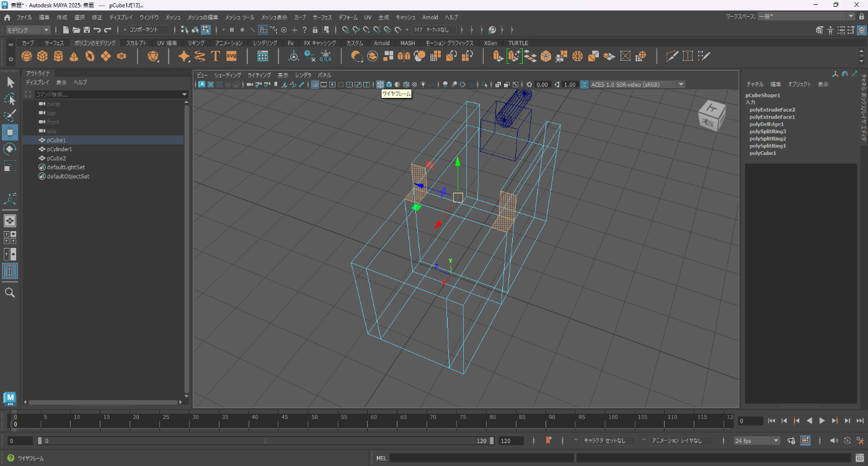Open ACES 1.0 SDR-video view transform dropdown
The image size is (868, 466).
(x=638, y=84)
